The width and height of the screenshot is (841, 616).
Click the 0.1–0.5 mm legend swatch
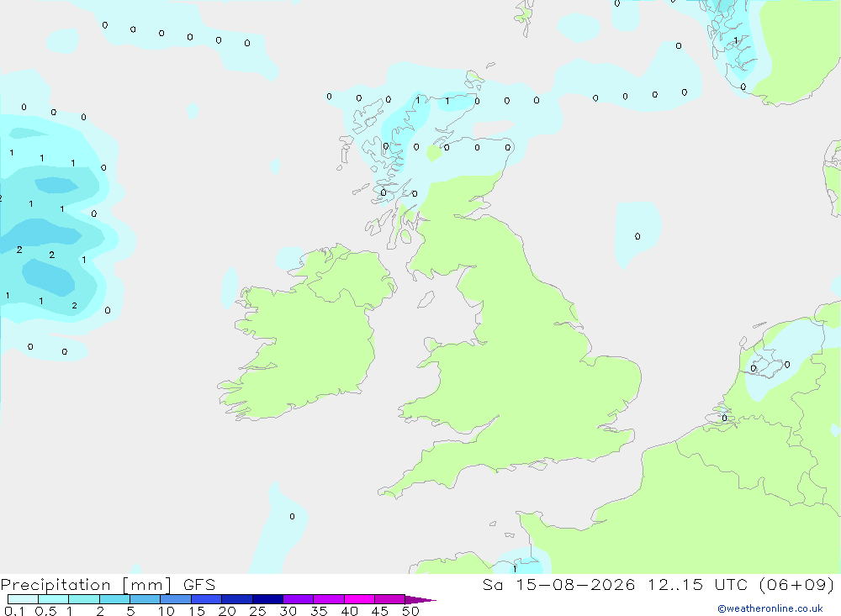23,599
